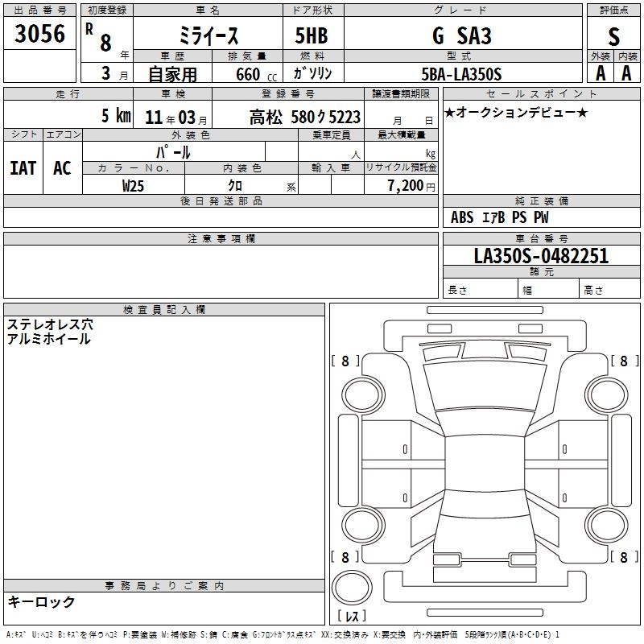Click the star-marked オークションデビュー sales point

click(516, 112)
